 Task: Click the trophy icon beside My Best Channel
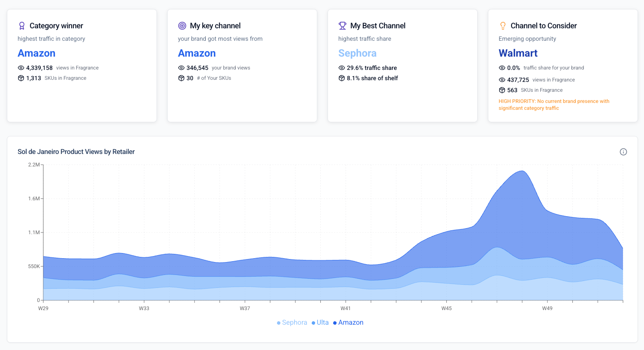[x=342, y=25]
